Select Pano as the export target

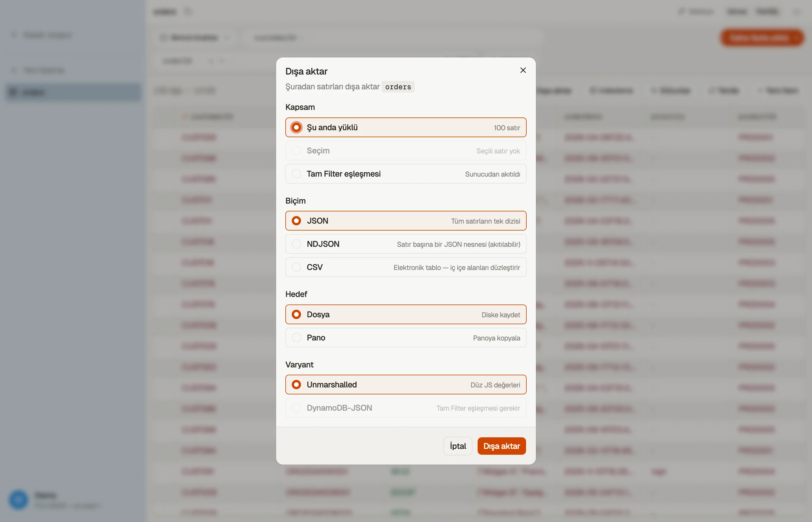[x=406, y=338]
